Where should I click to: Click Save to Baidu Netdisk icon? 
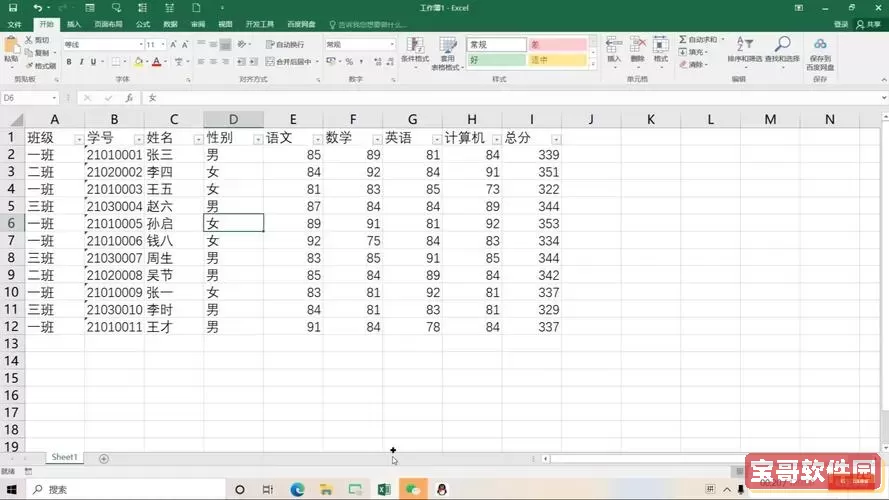coord(820,50)
